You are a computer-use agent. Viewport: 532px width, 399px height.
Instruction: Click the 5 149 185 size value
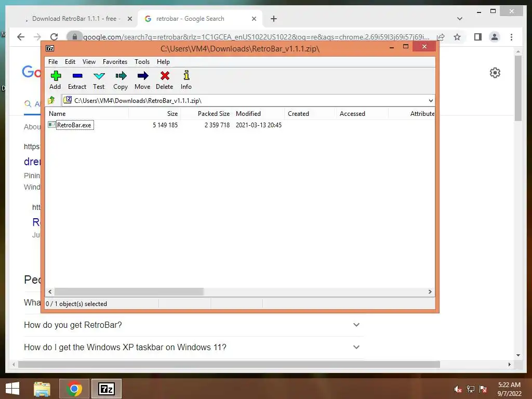point(165,125)
